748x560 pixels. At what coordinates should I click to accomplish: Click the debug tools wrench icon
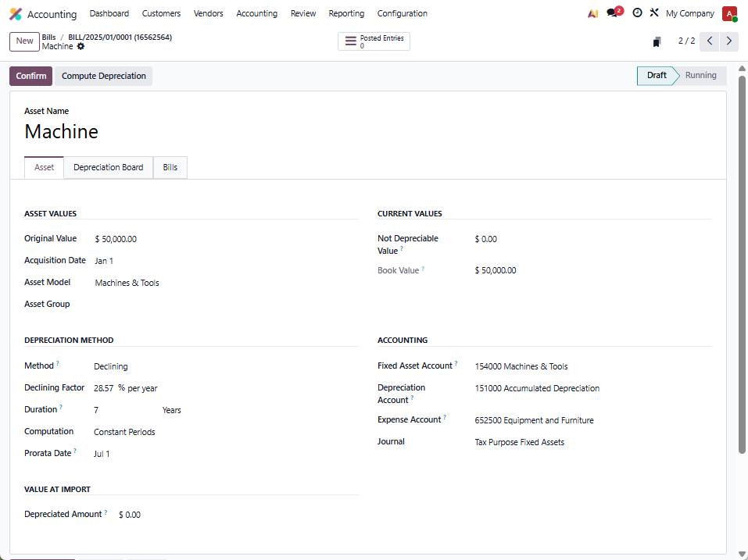(654, 13)
